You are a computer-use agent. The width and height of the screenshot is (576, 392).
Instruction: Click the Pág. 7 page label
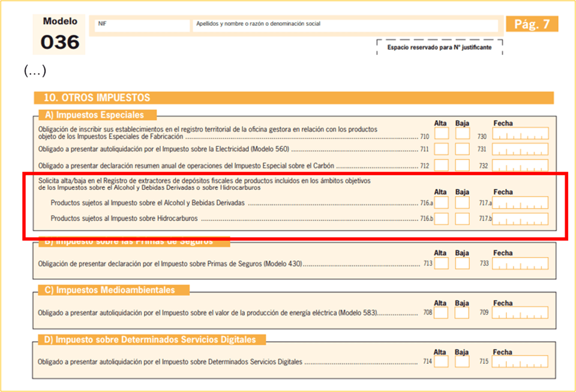point(532,24)
